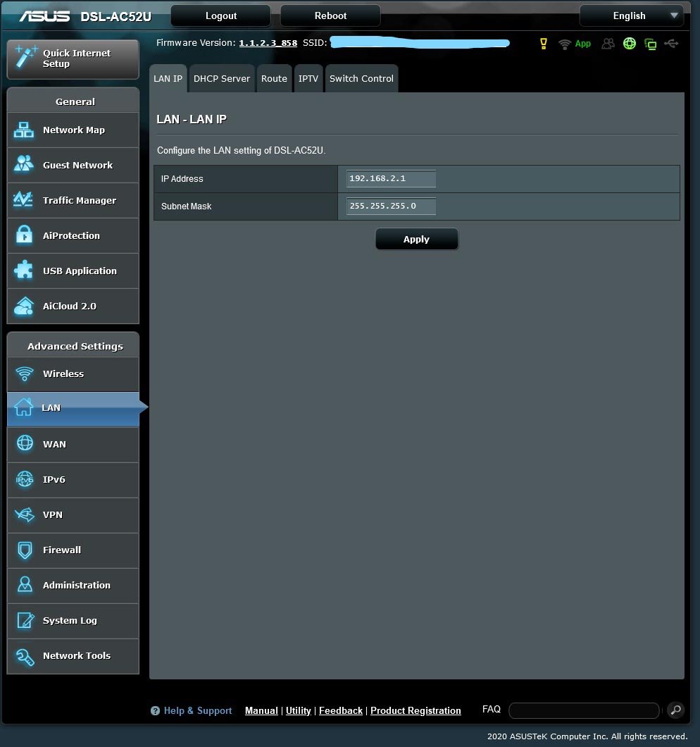Image resolution: width=700 pixels, height=747 pixels.
Task: Click the System Log notepad icon
Action: (x=25, y=620)
